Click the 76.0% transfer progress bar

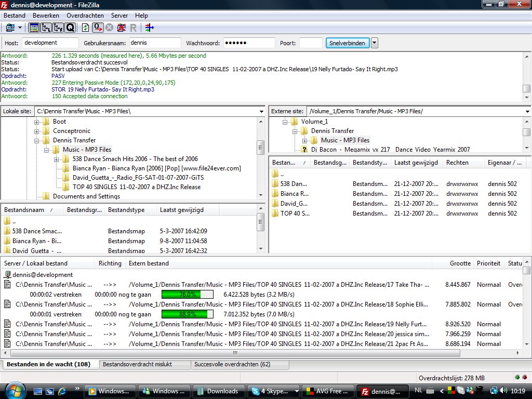(187, 295)
